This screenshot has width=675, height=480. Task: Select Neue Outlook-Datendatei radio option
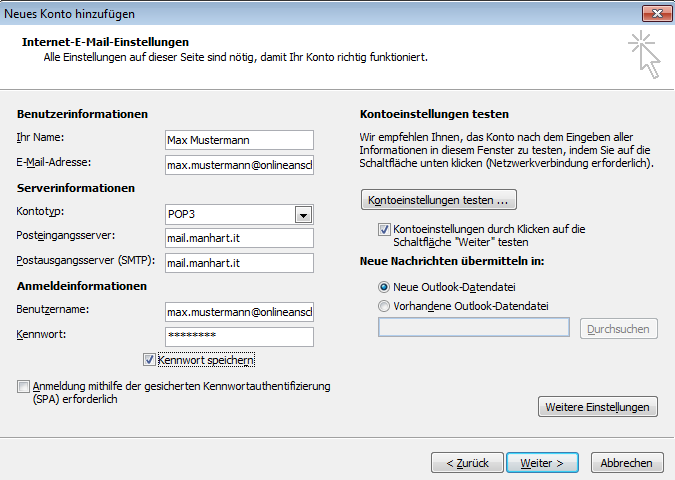tap(385, 286)
